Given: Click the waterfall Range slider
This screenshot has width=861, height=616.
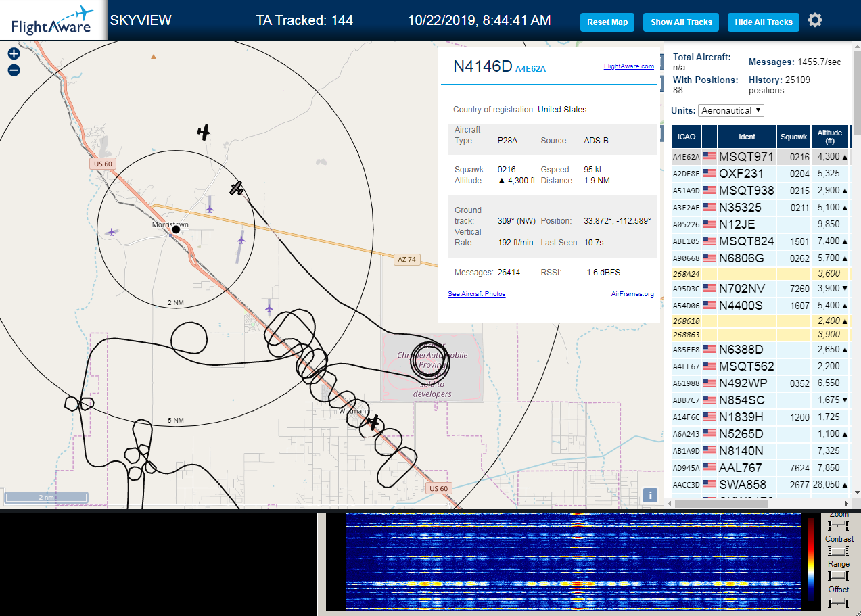Looking at the screenshot, I should click(839, 576).
